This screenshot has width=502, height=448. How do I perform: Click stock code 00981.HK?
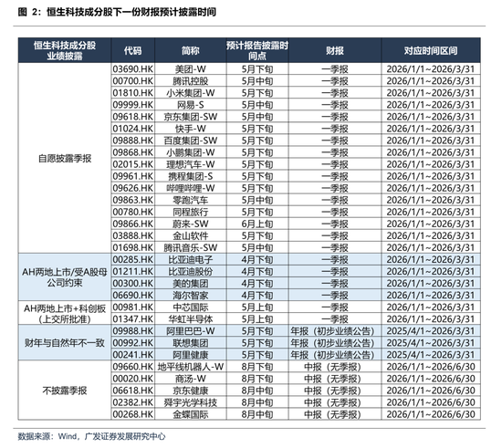pyautogui.click(x=133, y=307)
